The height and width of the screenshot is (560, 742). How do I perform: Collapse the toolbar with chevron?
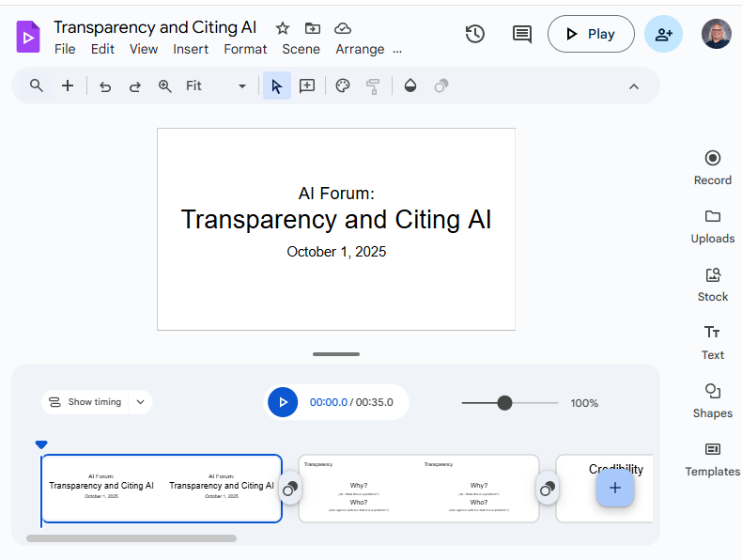click(x=634, y=86)
